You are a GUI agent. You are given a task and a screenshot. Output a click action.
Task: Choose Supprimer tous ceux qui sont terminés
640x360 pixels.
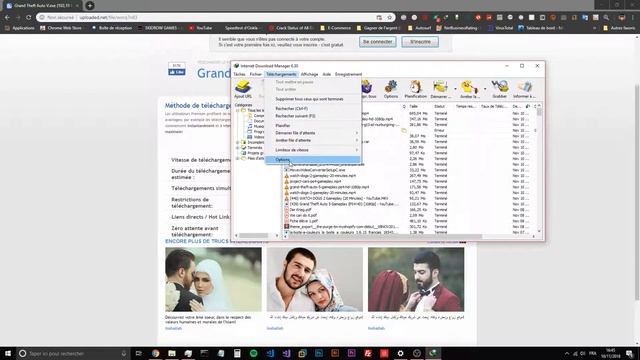tap(313, 99)
